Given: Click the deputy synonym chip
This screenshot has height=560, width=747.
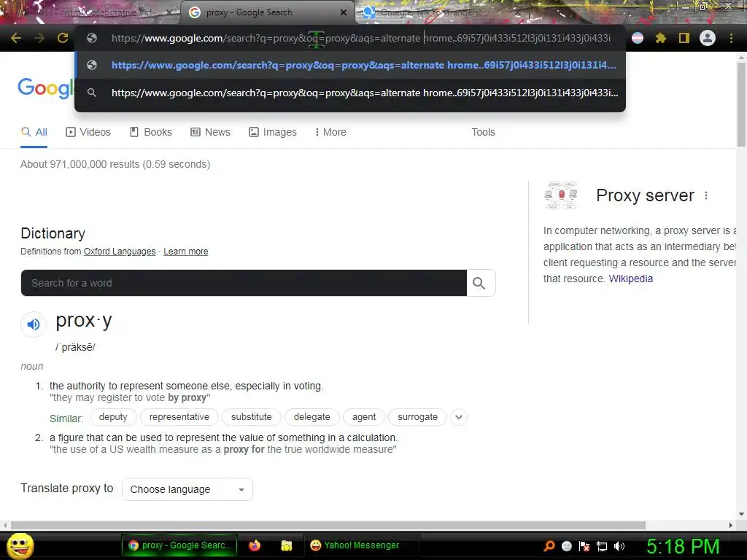Looking at the screenshot, I should [113, 417].
